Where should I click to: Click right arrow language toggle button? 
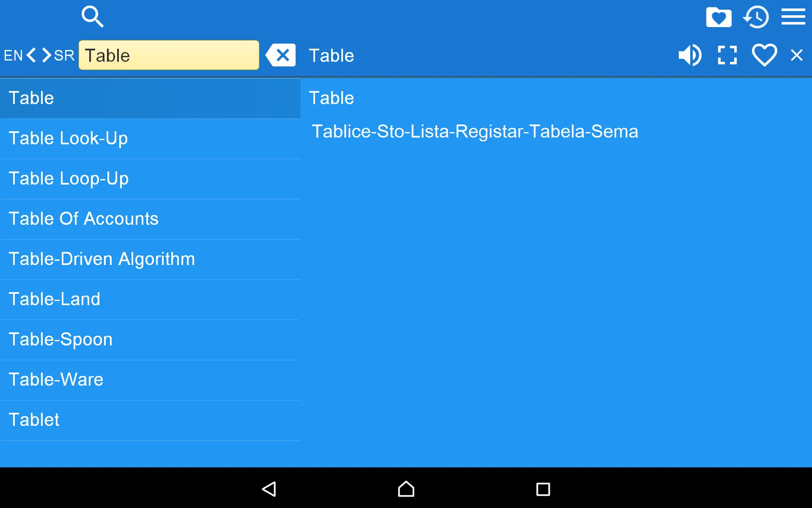[x=46, y=55]
